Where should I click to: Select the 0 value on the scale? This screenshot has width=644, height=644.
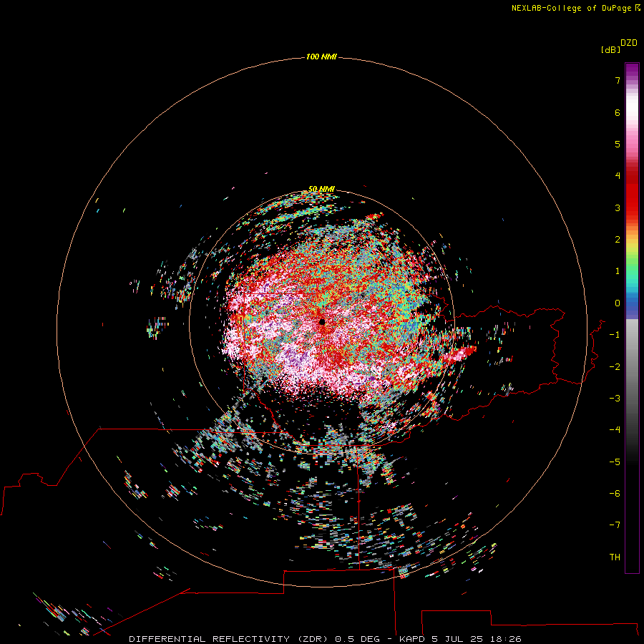(618, 303)
